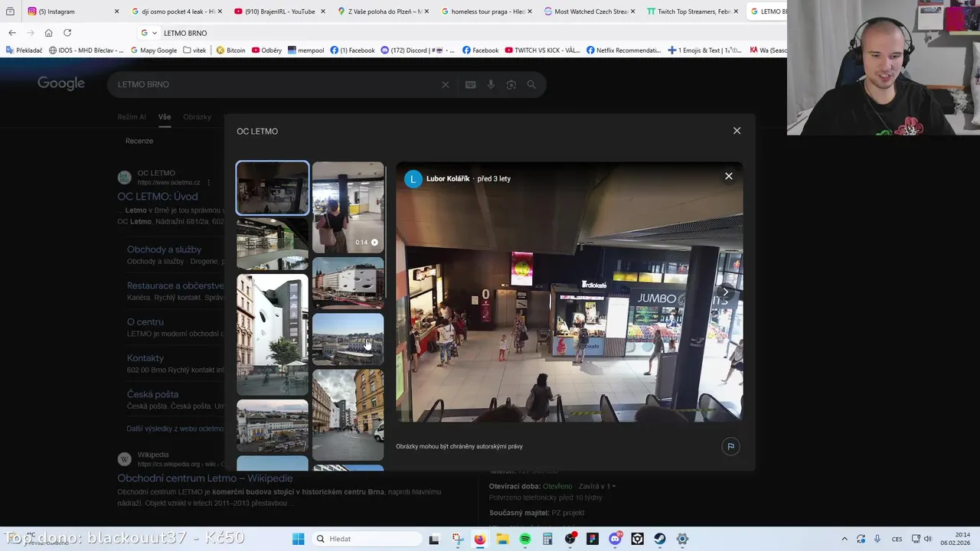Open the Mapy Google bookmark
This screenshot has width=980, height=551.
coord(153,51)
